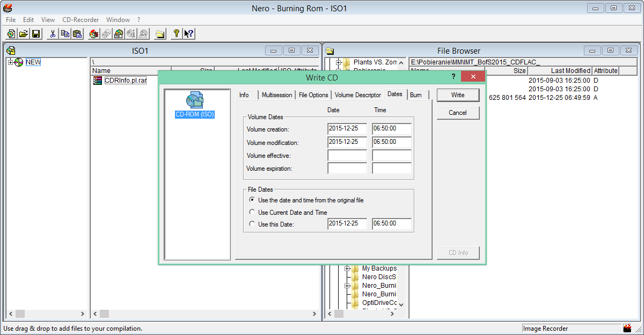Screen dimensions: 644x335
Task: Click the Volume effective date field
Action: click(347, 156)
